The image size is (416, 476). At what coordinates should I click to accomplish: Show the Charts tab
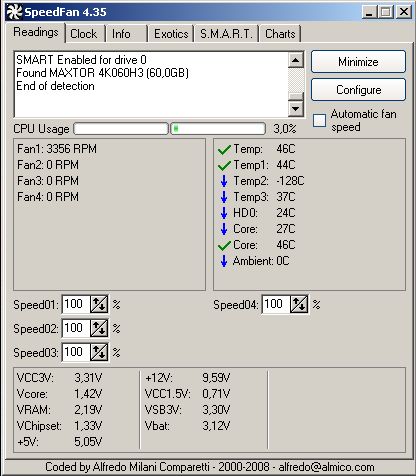coord(280,34)
